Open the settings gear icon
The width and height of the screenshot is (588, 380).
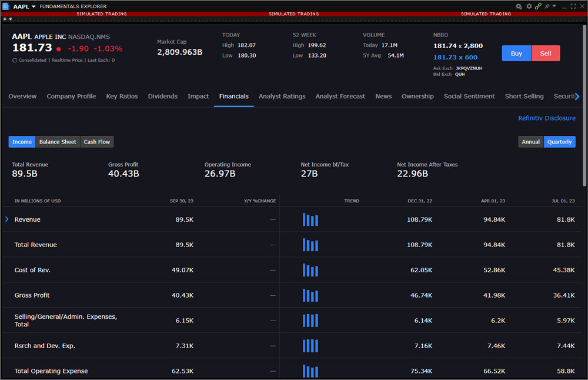(x=529, y=6)
